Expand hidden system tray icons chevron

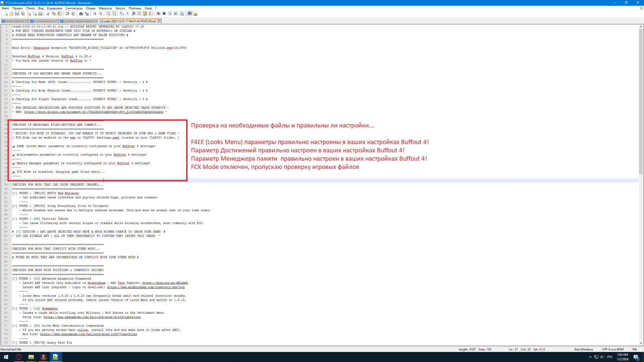(x=590, y=357)
